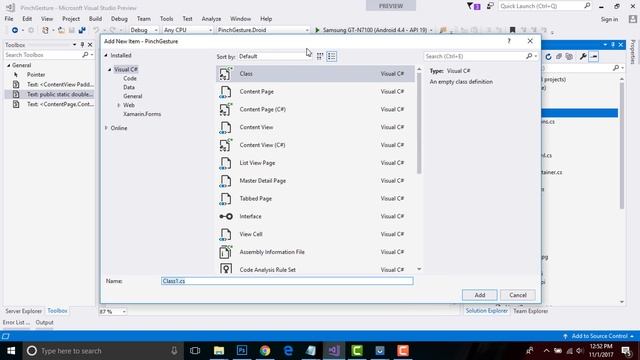Choose the Content View (C#) template
640x360 pixels.
315,145
